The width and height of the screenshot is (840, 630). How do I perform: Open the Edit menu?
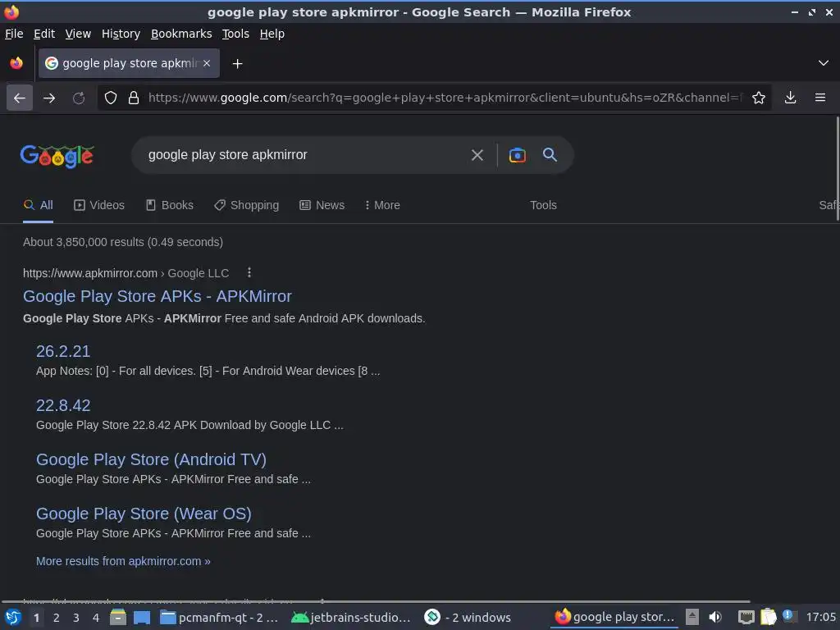44,34
